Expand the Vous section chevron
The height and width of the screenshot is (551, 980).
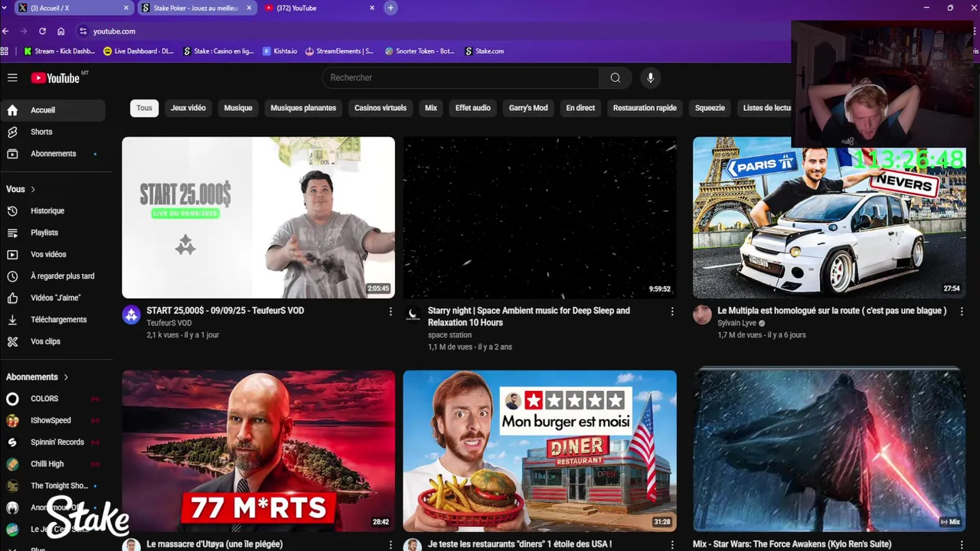coord(33,189)
